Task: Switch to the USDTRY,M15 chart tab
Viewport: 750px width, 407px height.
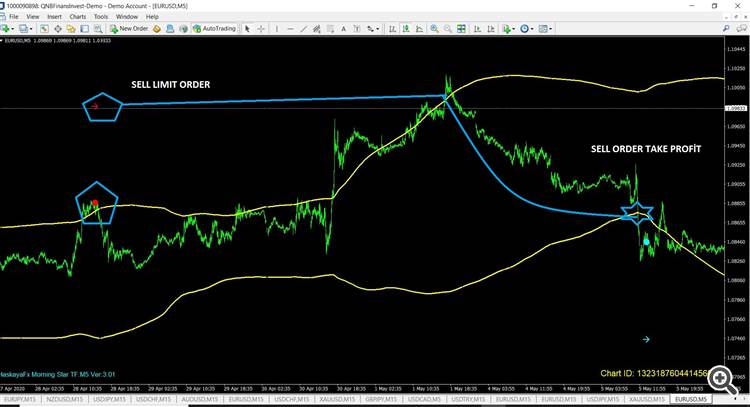Action: [469, 399]
